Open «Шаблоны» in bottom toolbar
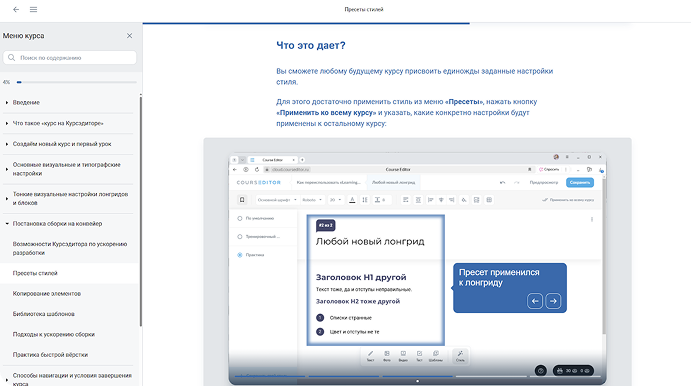 (x=435, y=356)
